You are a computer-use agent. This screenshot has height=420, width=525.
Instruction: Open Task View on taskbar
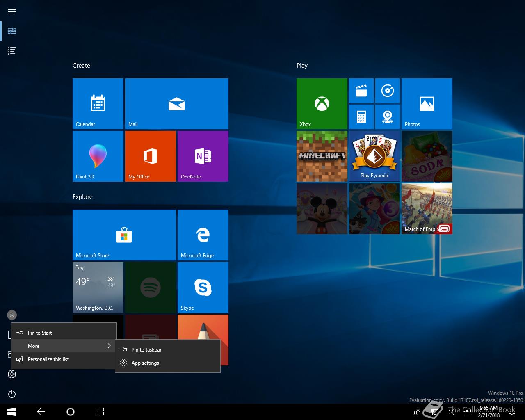click(100, 412)
